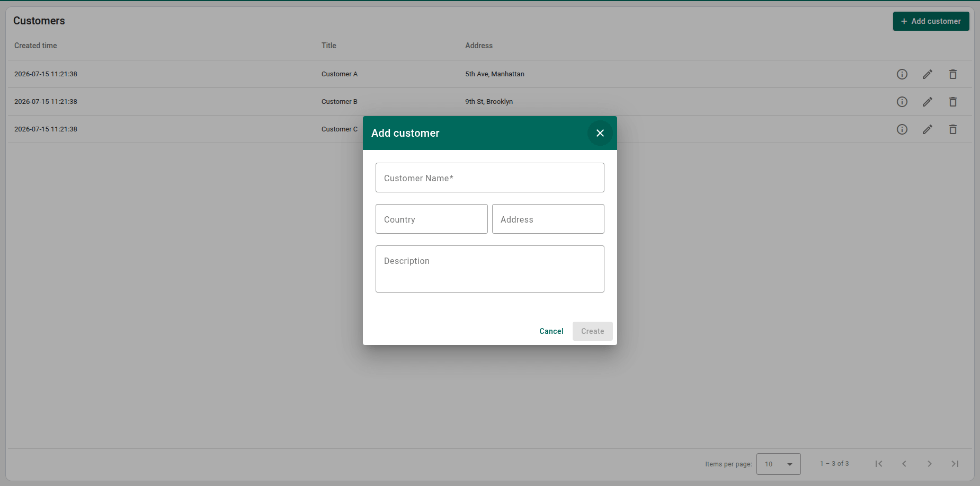Click the '1 – 3 of 3' range label
This screenshot has width=980, height=486.
tap(834, 464)
